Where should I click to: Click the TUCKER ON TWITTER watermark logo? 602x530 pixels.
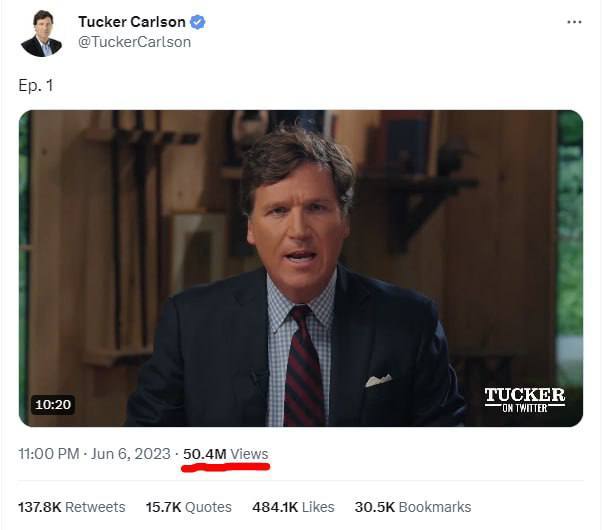pos(524,400)
